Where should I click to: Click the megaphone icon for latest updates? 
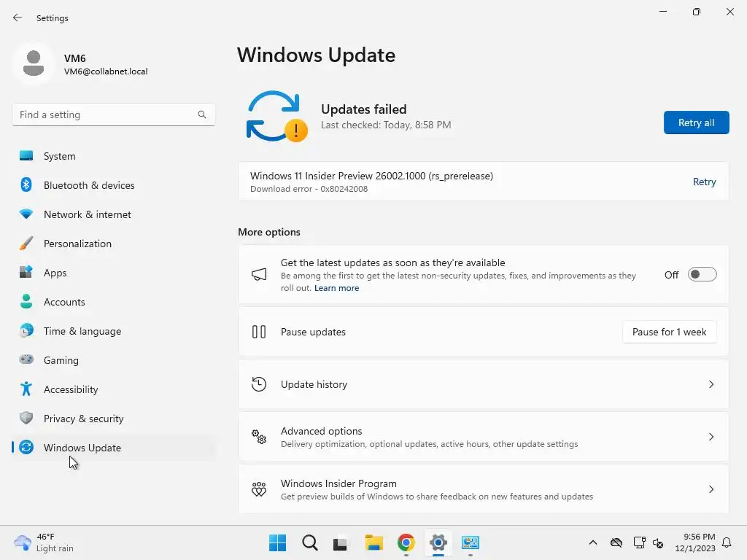[x=259, y=274]
